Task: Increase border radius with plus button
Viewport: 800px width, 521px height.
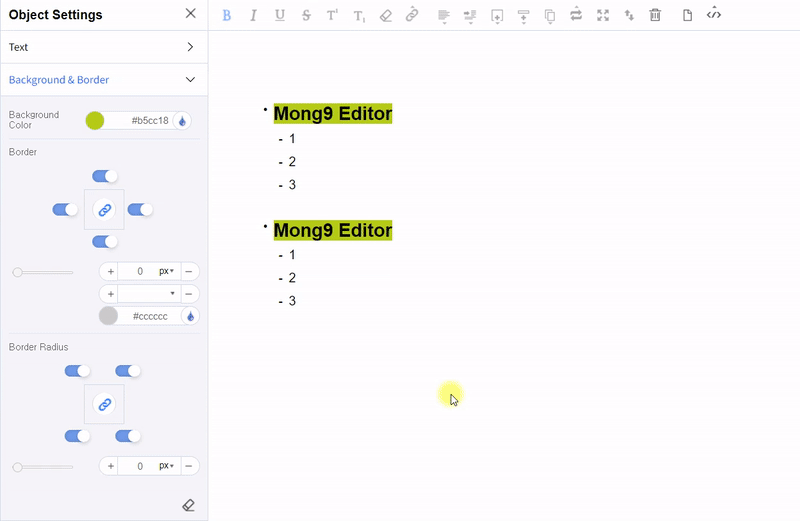Action: [110, 466]
